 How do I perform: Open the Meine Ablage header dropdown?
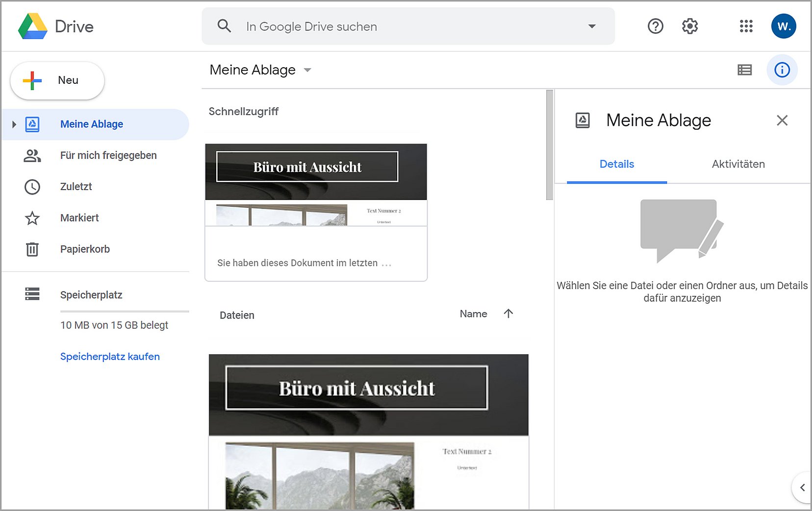point(307,70)
